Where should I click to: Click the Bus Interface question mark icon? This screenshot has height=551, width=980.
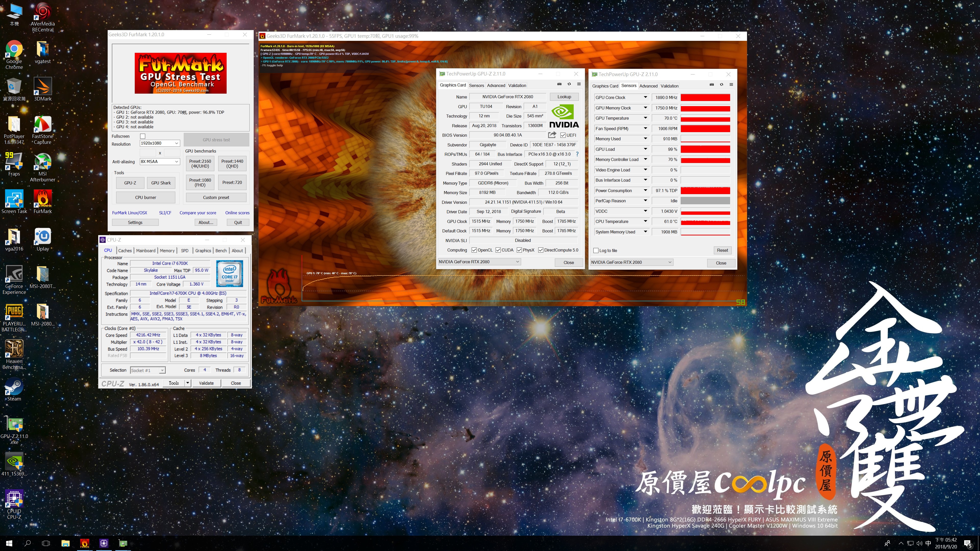(577, 154)
